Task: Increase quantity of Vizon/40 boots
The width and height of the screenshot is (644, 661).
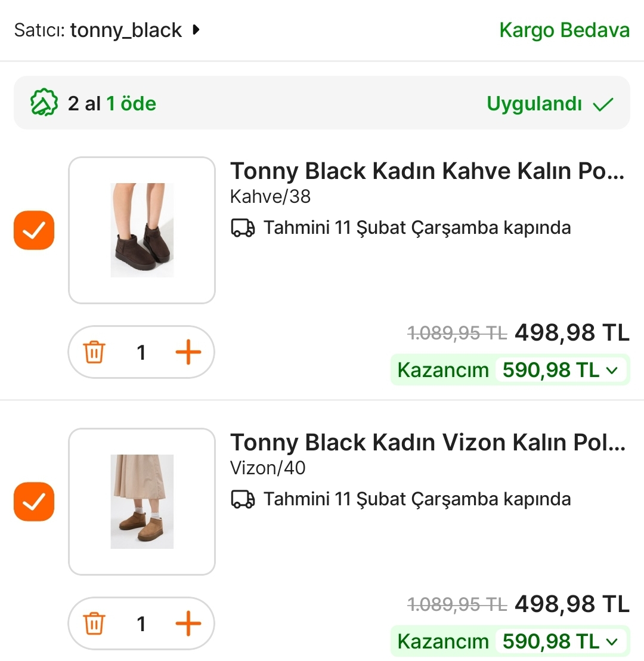Action: pyautogui.click(x=188, y=624)
